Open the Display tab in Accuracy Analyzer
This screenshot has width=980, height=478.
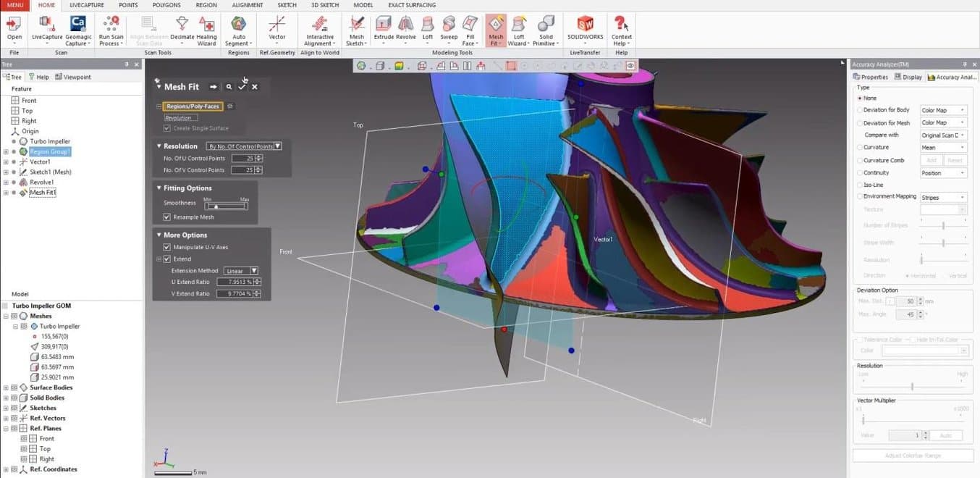908,77
